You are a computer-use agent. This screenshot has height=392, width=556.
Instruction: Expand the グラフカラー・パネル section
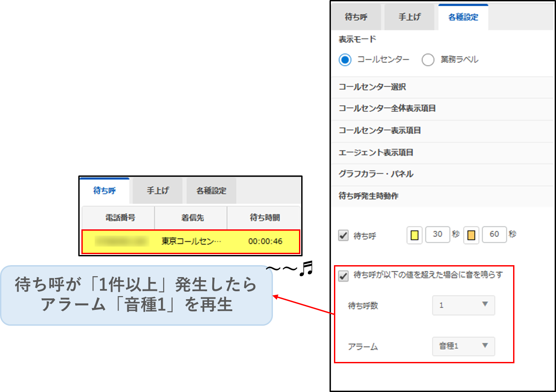[376, 174]
